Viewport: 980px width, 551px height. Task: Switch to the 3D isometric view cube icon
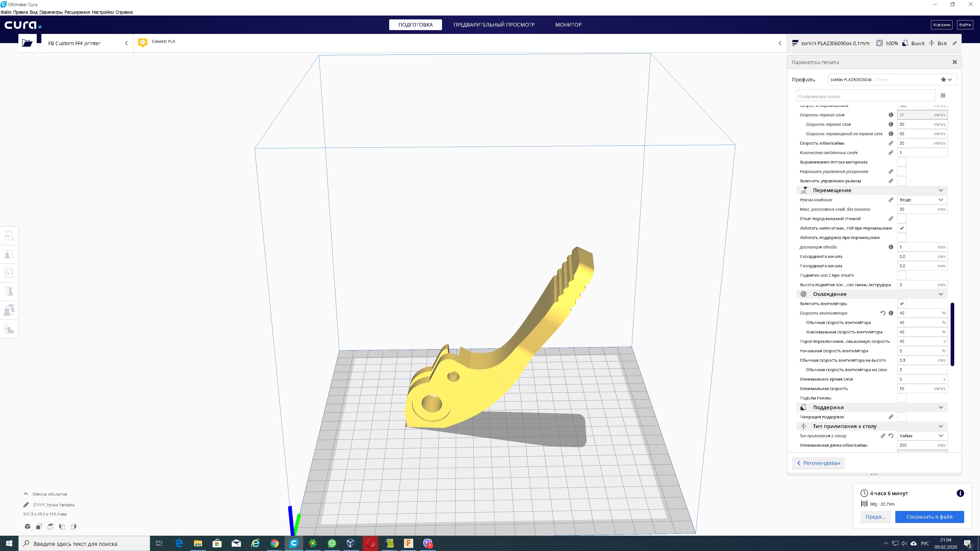[x=27, y=526]
